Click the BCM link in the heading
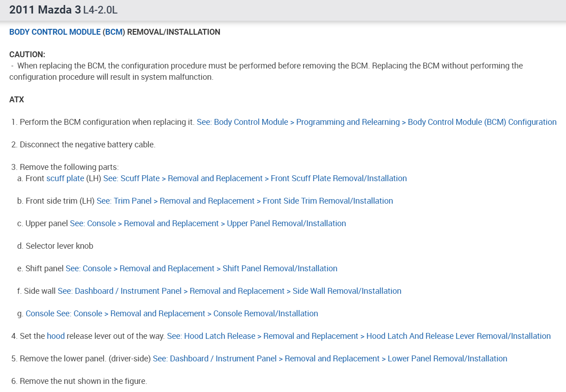 point(114,32)
